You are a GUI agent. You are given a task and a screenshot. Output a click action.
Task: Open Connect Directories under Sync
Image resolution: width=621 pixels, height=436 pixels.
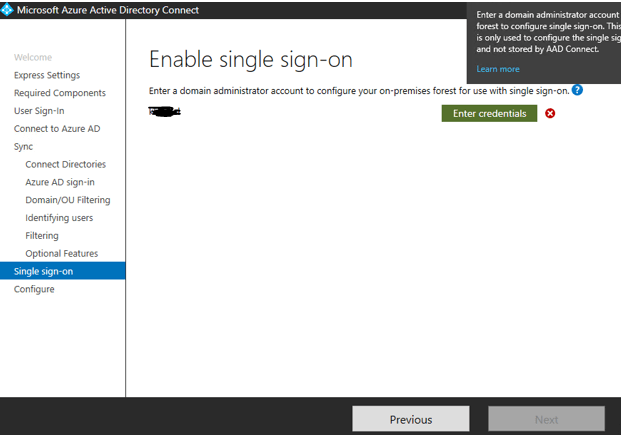coord(65,164)
